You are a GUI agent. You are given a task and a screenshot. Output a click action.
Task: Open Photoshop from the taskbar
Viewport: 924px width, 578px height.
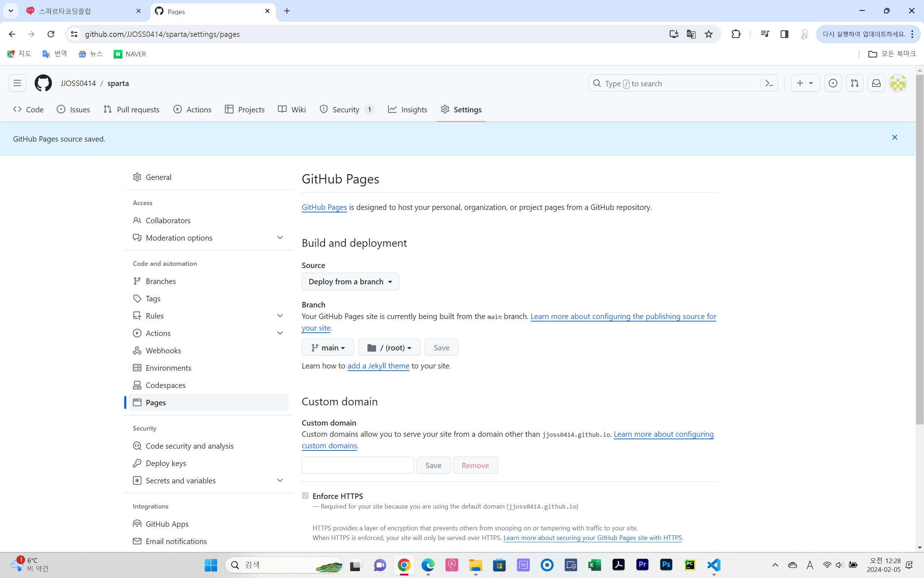[x=666, y=565]
